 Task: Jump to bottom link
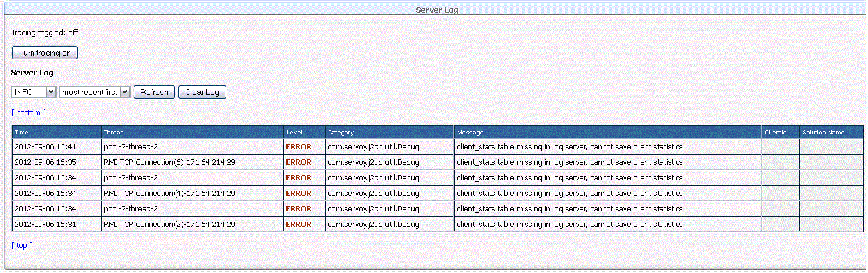pyautogui.click(x=28, y=112)
